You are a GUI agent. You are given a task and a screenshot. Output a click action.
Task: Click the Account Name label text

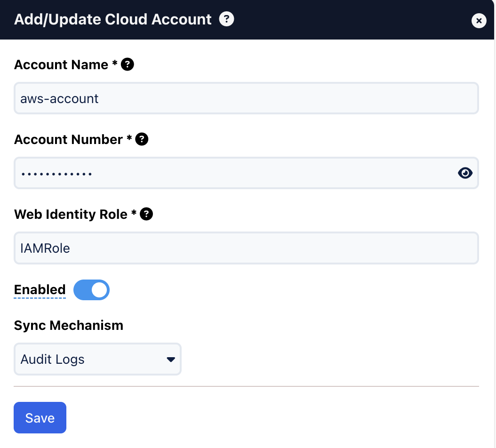tap(61, 64)
